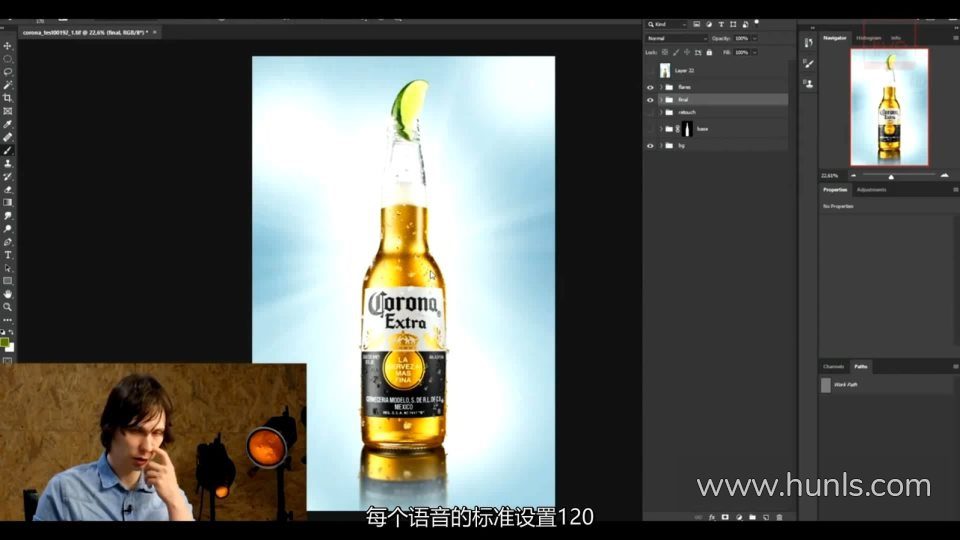Image resolution: width=960 pixels, height=540 pixels.
Task: Select the Move tool
Action: 7,46
